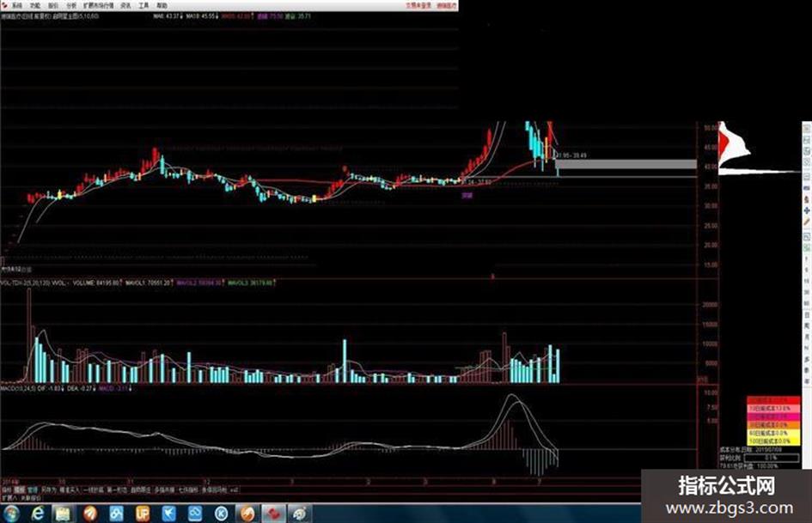This screenshot has height=523, width=812.
Task: Click the yellow 100日前成本 legend swatch
Action: pos(773,441)
